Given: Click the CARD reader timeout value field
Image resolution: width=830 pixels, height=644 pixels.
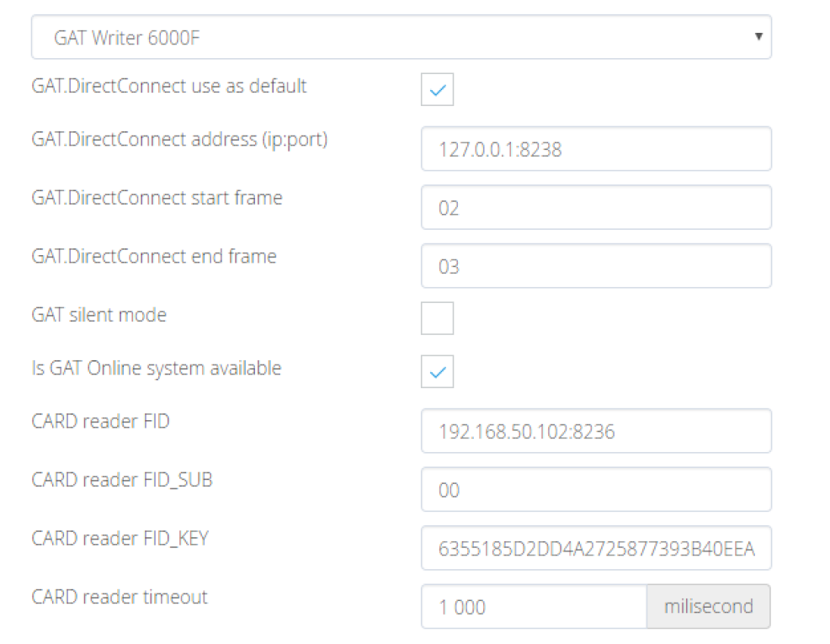Looking at the screenshot, I should coord(534,606).
